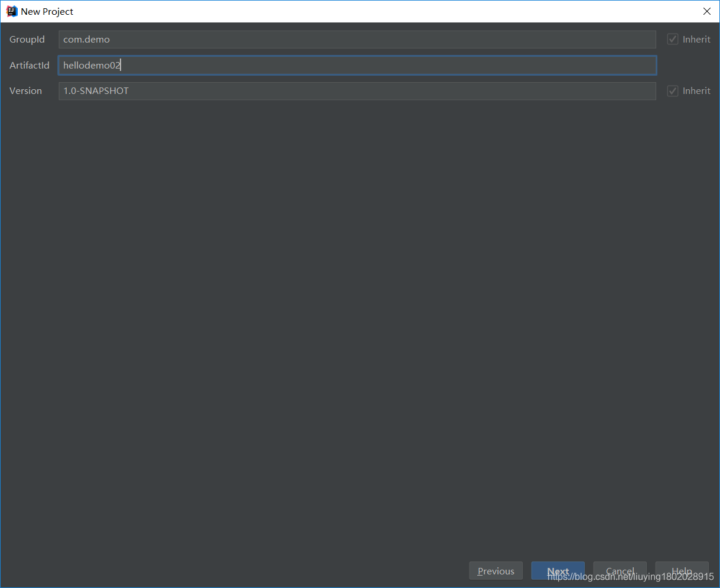This screenshot has width=720, height=588.
Task: Click the New Project title text
Action: pos(47,11)
